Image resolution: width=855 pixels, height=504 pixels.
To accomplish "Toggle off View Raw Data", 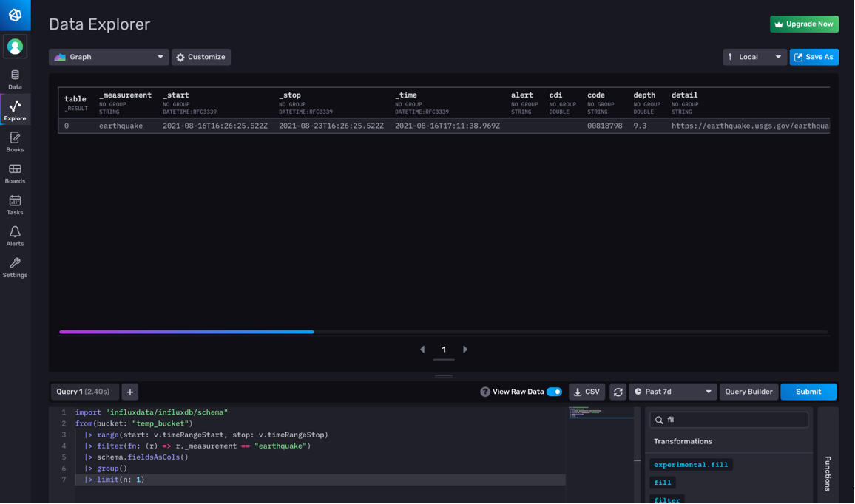I will (x=555, y=392).
